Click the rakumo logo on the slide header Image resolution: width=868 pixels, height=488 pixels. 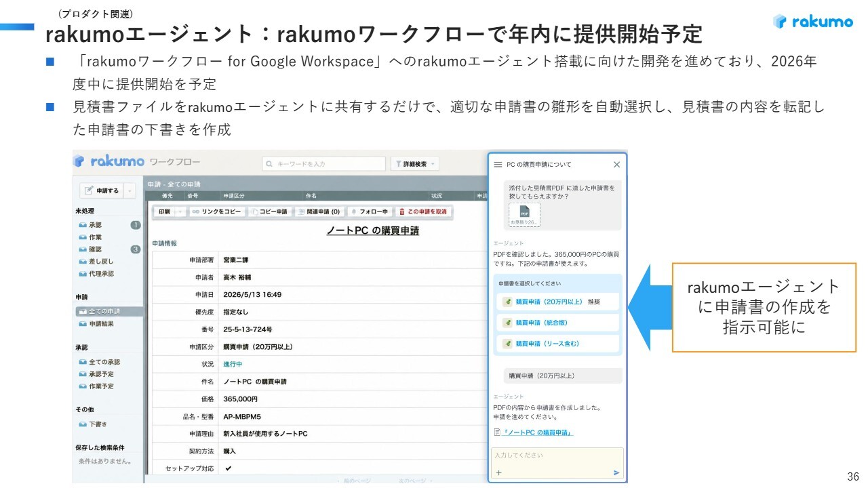(x=813, y=22)
